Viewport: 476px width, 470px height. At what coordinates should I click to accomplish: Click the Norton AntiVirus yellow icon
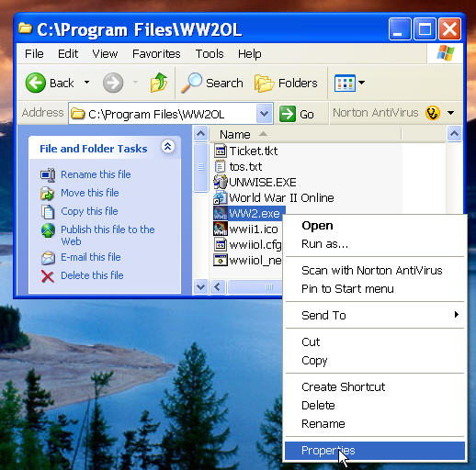pos(433,113)
